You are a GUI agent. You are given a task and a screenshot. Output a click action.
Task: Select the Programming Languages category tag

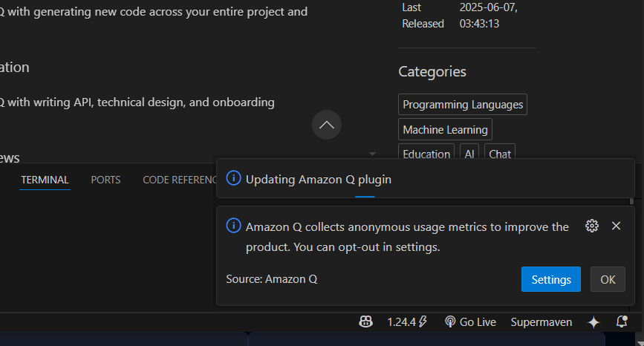point(463,105)
